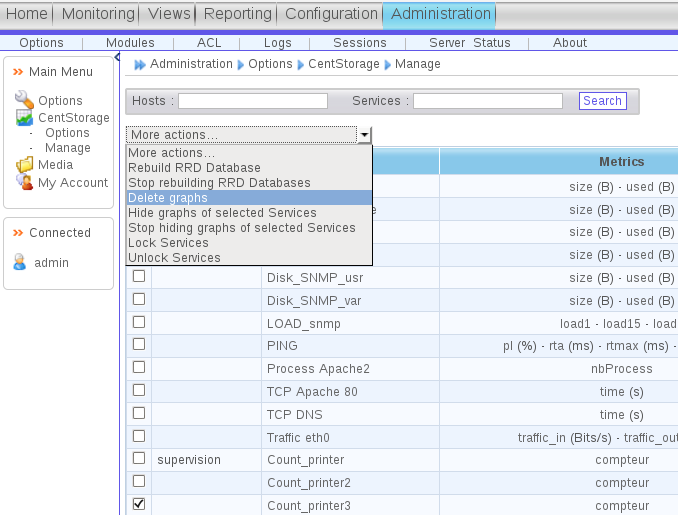Click the More actions dropdown arrow
Screen dimensions: 678x515
(365, 134)
